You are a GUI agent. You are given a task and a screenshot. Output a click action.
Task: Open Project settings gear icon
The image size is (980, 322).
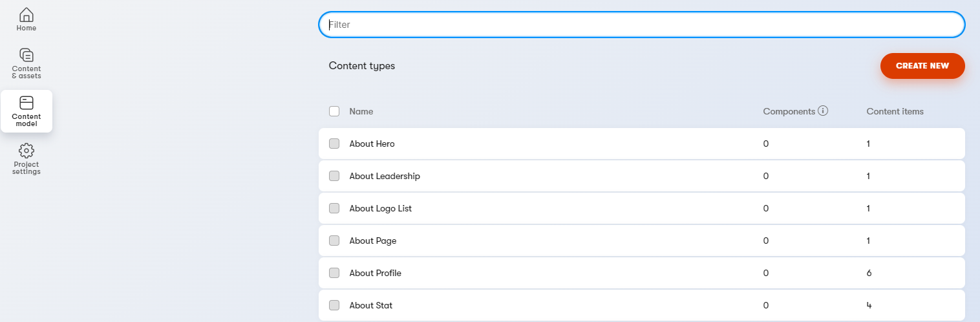pyautogui.click(x=27, y=151)
